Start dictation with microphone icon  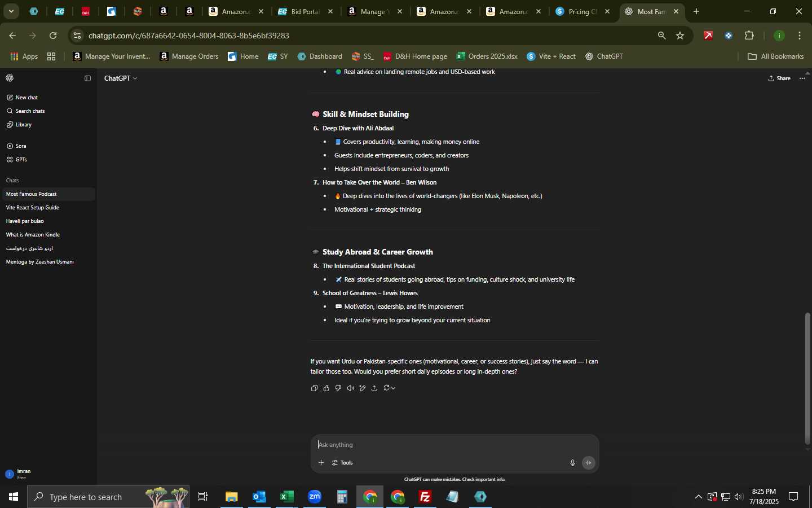click(572, 463)
